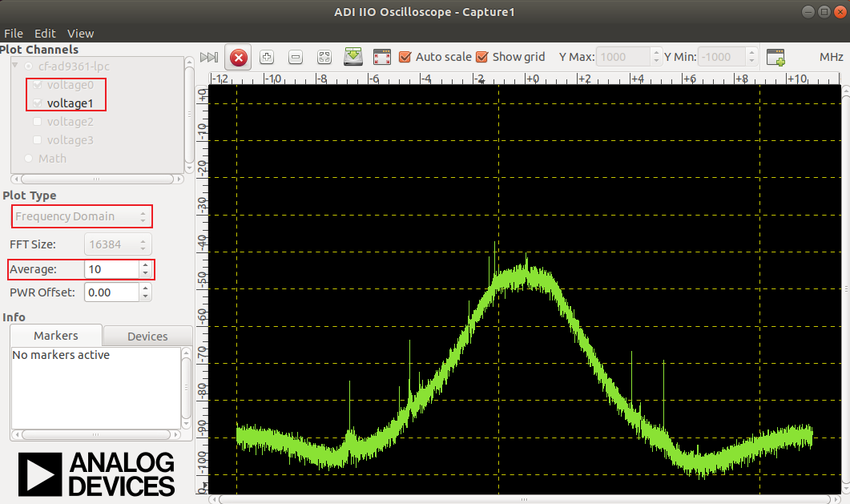Click the zoom out plot icon
Viewport: 850px width, 504px height.
[296, 58]
